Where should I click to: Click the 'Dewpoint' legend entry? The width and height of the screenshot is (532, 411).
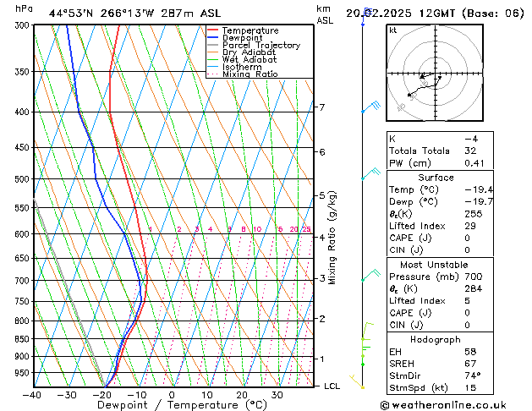[x=242, y=38]
